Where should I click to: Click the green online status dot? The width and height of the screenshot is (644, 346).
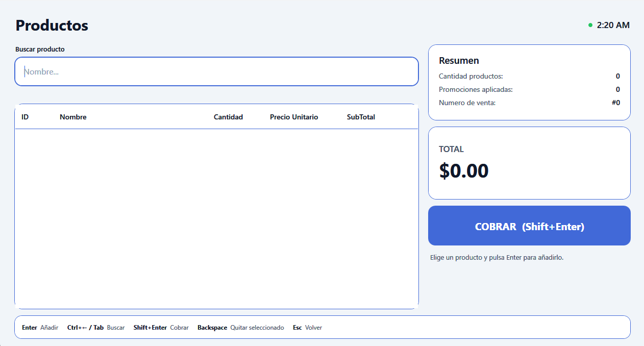point(590,25)
